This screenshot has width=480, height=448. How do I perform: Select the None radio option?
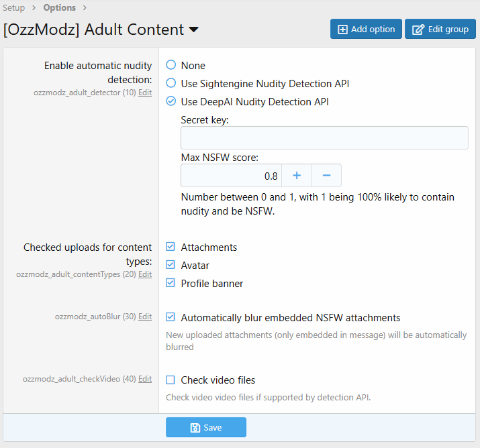171,65
